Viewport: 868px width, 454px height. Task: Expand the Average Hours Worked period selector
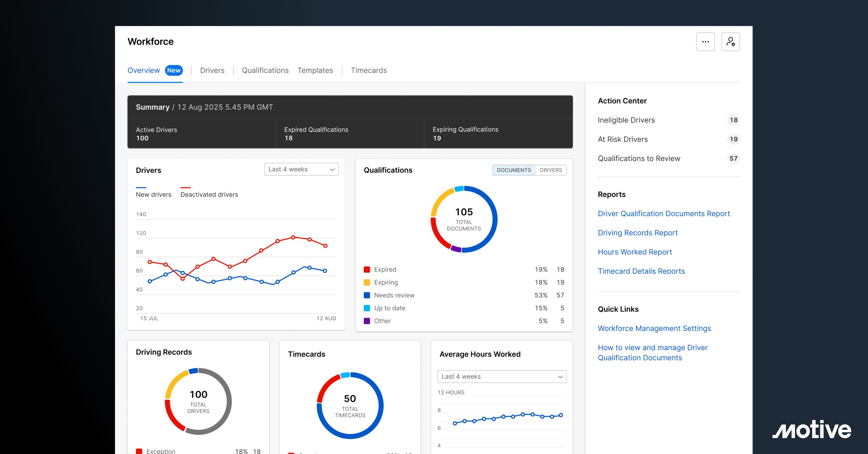point(502,376)
